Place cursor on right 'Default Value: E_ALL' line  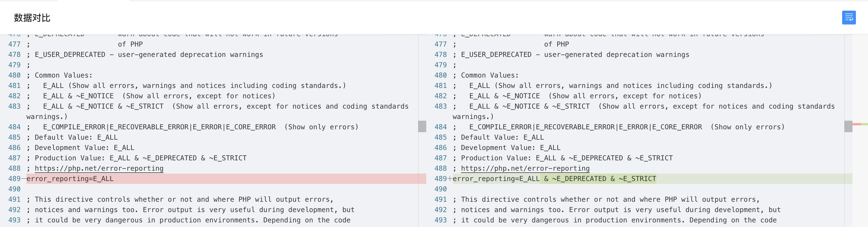(x=502, y=137)
